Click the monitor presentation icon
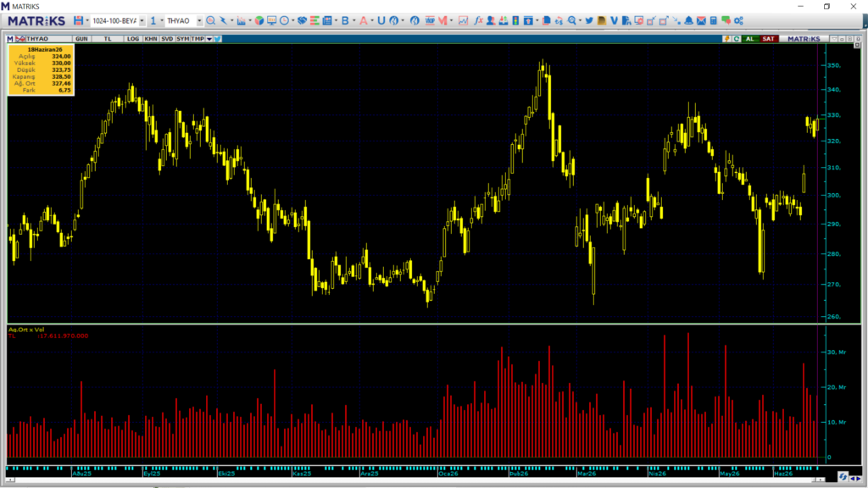This screenshot has height=488, width=868. pos(271,20)
